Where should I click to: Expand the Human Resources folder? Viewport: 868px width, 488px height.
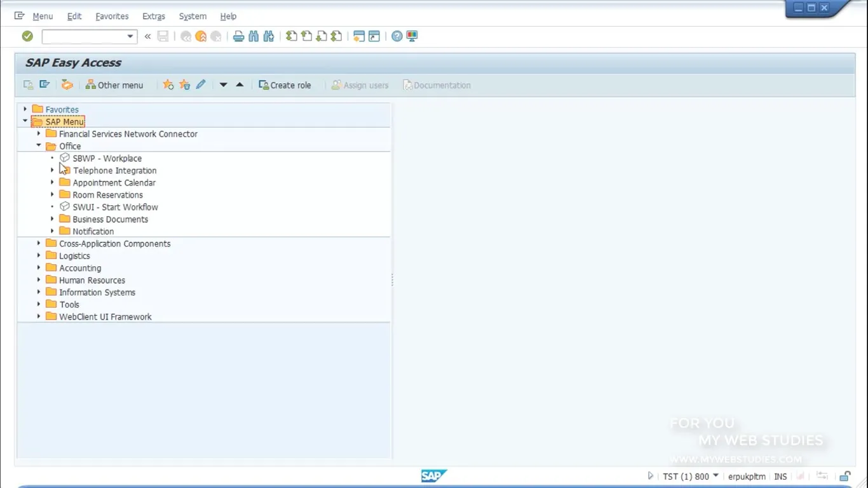point(39,280)
